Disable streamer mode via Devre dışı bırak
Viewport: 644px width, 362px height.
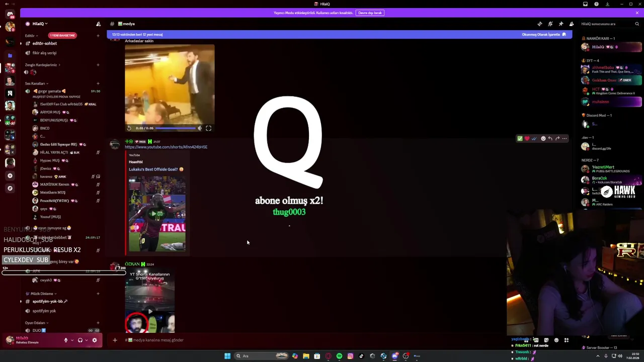pyautogui.click(x=370, y=13)
